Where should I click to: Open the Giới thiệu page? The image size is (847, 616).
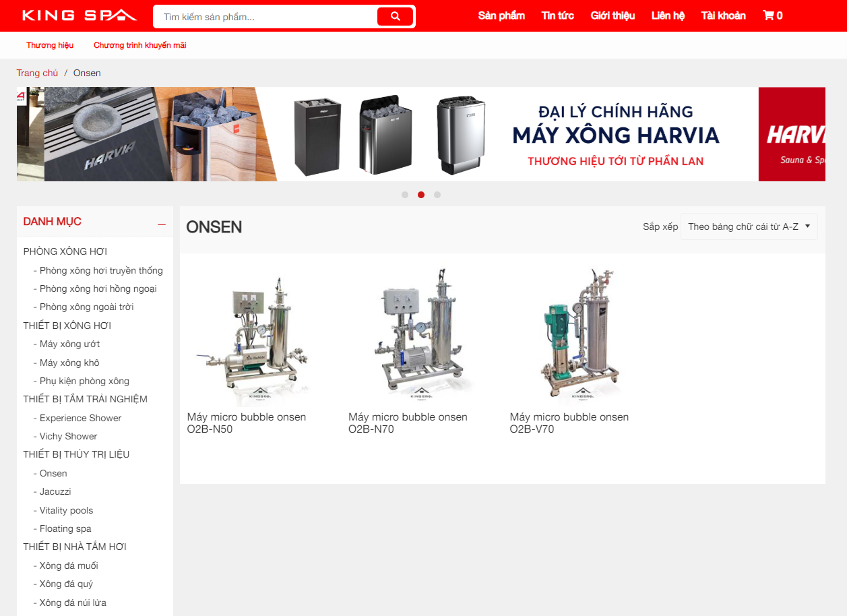point(613,16)
